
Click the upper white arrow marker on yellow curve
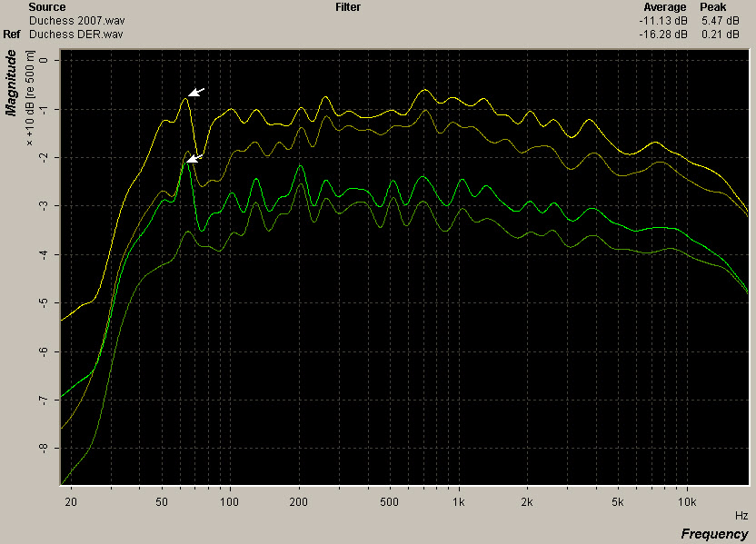(197, 92)
